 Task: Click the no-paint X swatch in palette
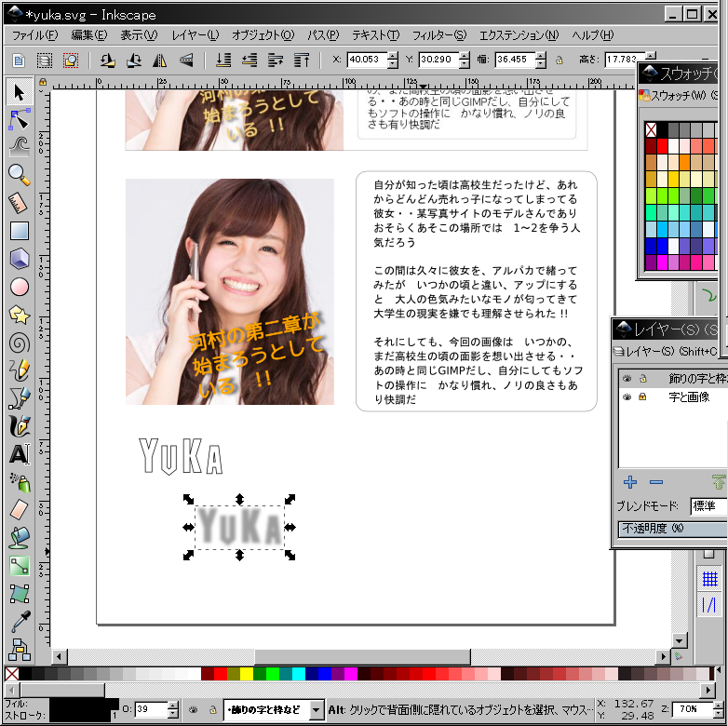tap(11, 674)
